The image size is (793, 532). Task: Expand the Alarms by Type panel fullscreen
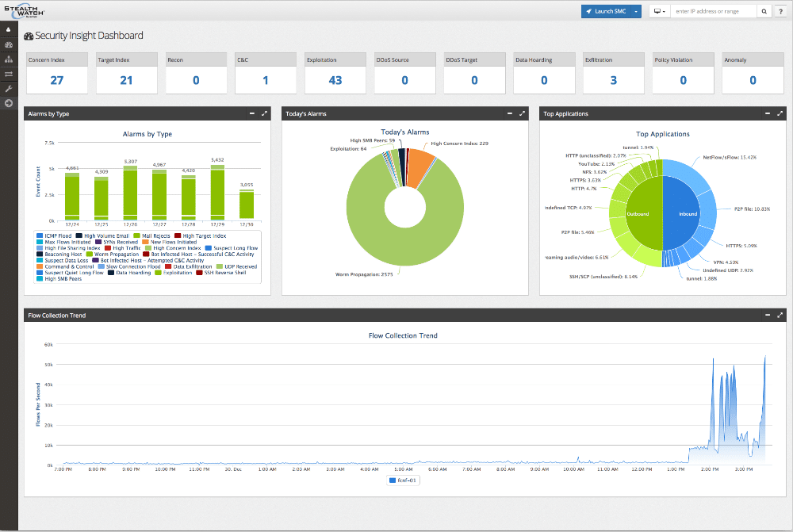(264, 114)
